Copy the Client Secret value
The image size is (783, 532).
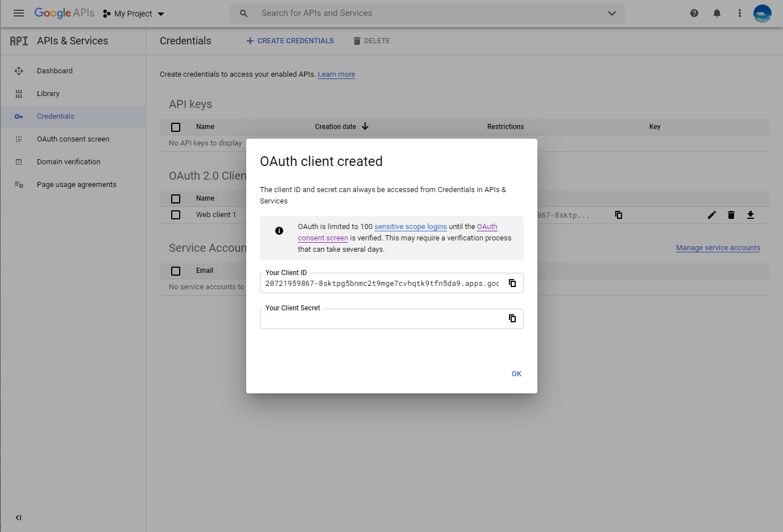point(512,318)
